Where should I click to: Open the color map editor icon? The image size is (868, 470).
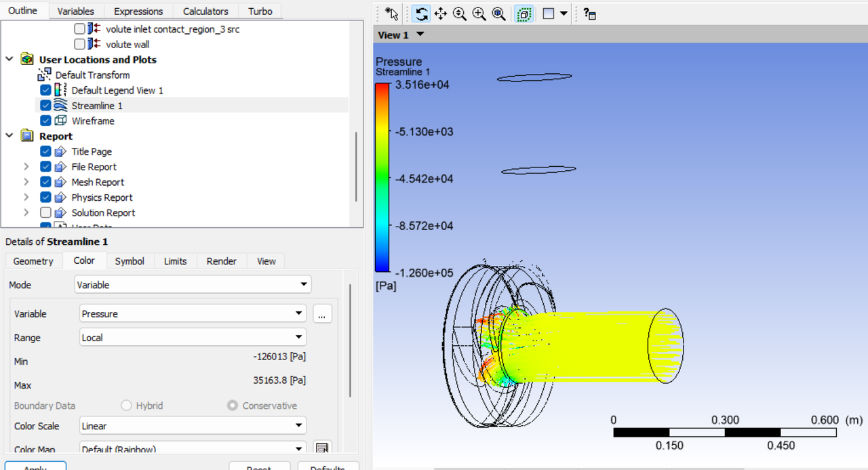(322, 448)
